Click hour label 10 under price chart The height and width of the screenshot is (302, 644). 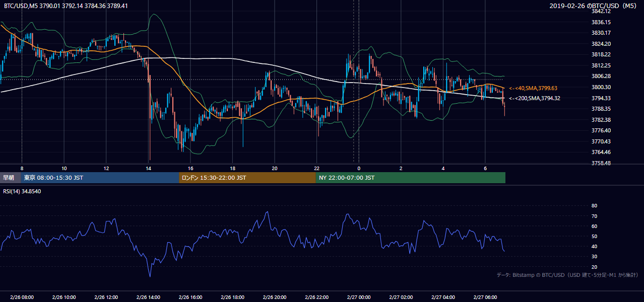pos(64,168)
